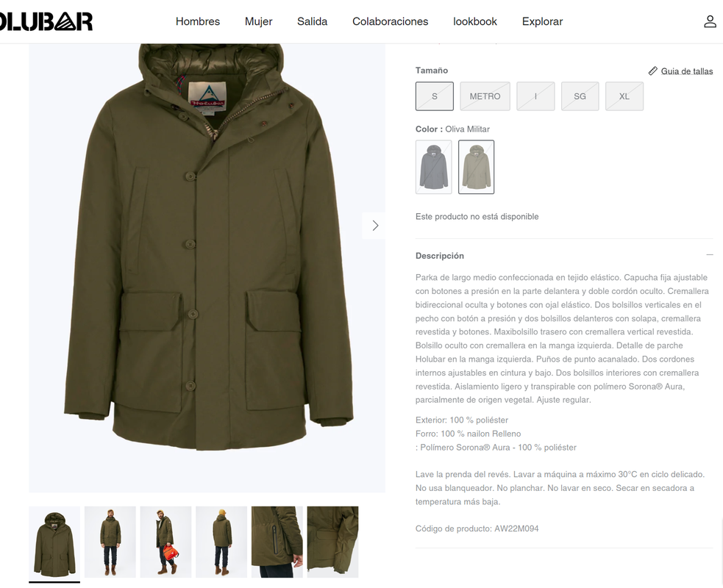Open the Hombres menu

tap(197, 21)
